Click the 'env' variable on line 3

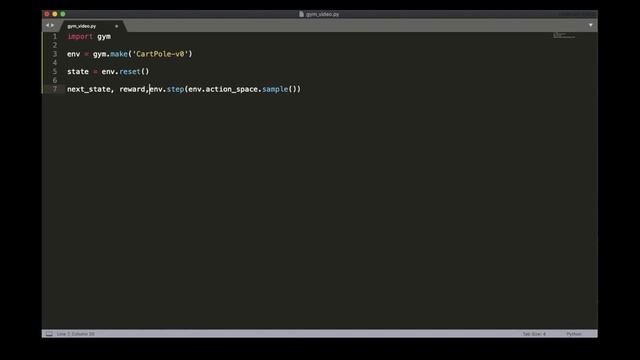coord(73,54)
